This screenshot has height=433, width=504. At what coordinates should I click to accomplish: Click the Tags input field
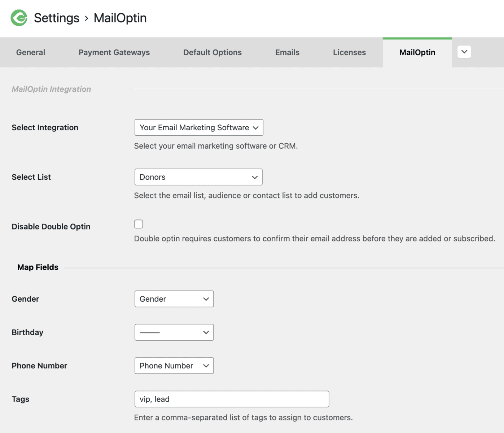pos(232,399)
